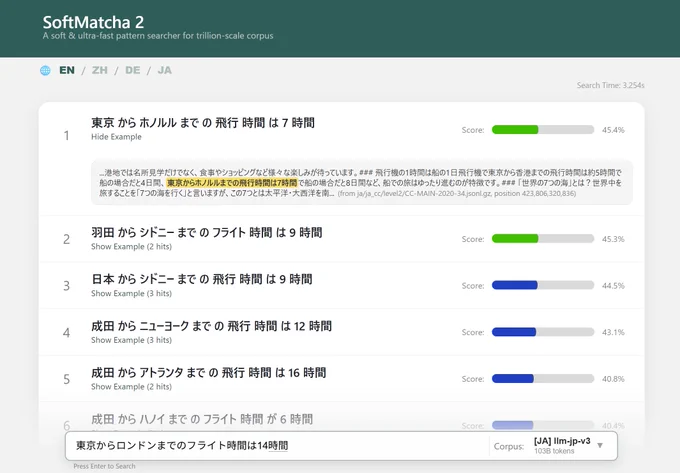The image size is (680, 473).
Task: Select the [JA] llm-jp-v3 corpus selector
Action: 562,445
